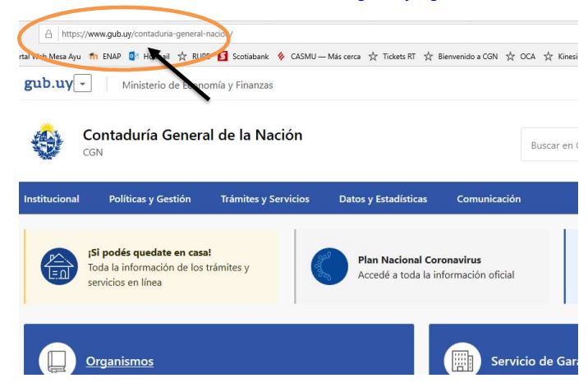Screen dimensions: 588x392
Task: Open the Trámites y Servicios menu
Action: (x=264, y=199)
